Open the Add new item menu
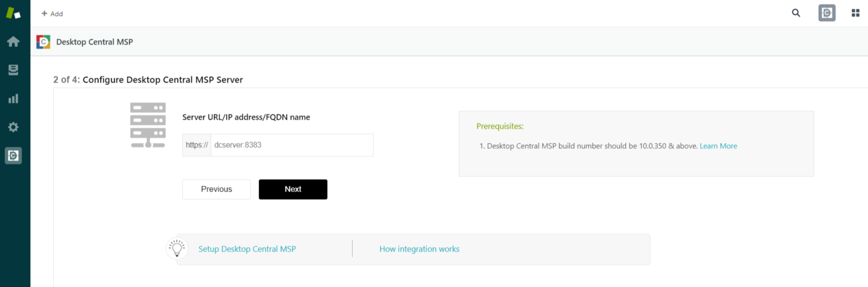This screenshot has width=868, height=287. pyautogui.click(x=52, y=14)
